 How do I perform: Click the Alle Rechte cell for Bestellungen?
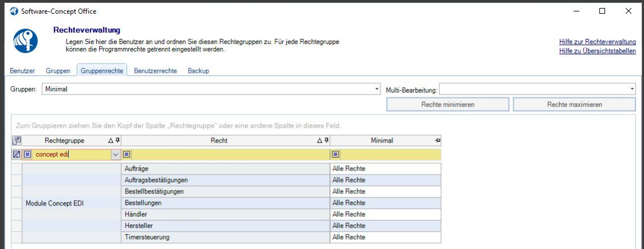tap(385, 203)
